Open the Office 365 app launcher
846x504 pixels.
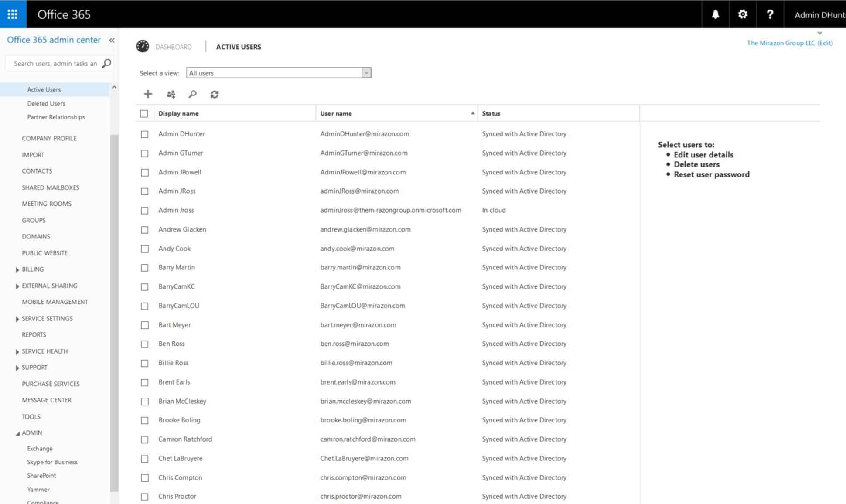point(13,14)
